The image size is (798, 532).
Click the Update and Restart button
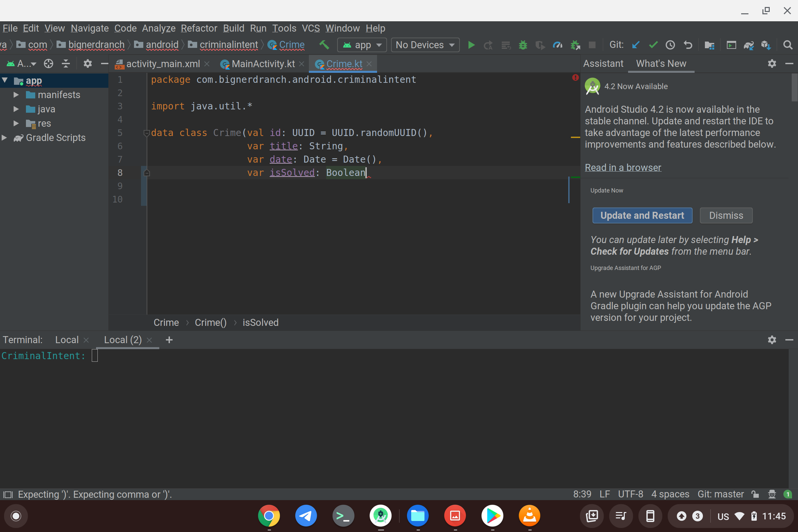(x=642, y=215)
